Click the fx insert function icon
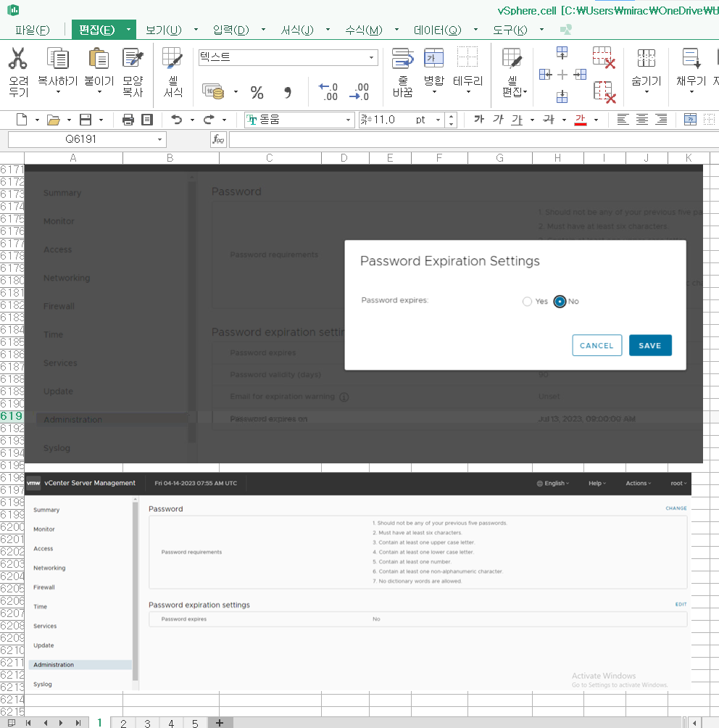719x728 pixels. 218,139
